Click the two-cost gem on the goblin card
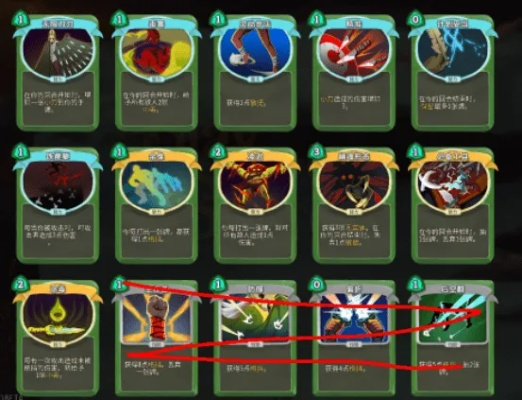522x400 pixels. (218, 152)
